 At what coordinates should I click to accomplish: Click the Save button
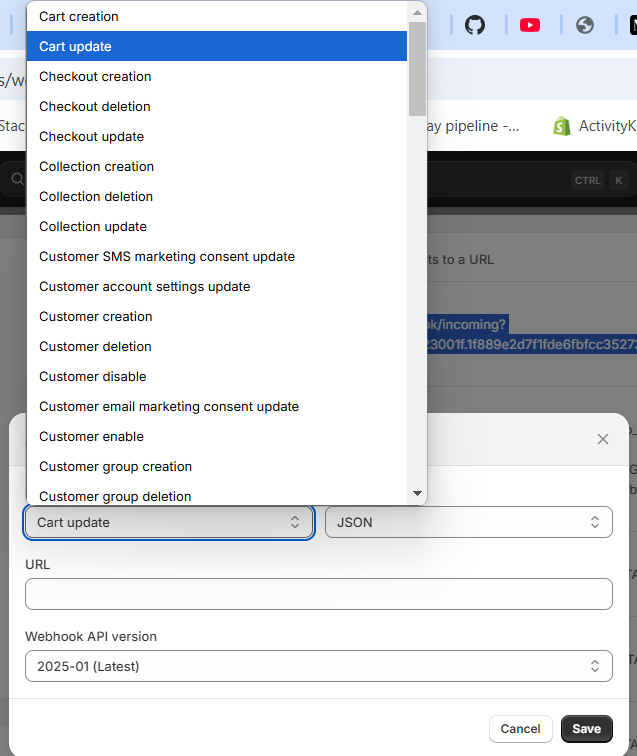586,729
